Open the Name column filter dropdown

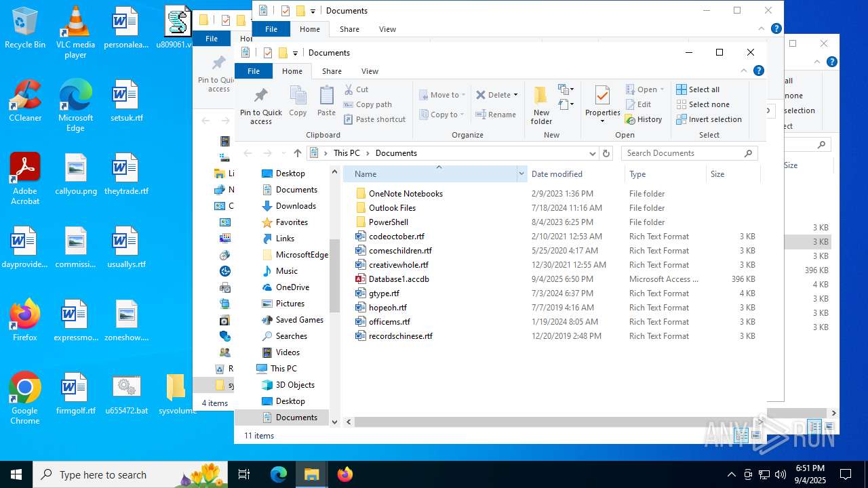click(x=521, y=174)
